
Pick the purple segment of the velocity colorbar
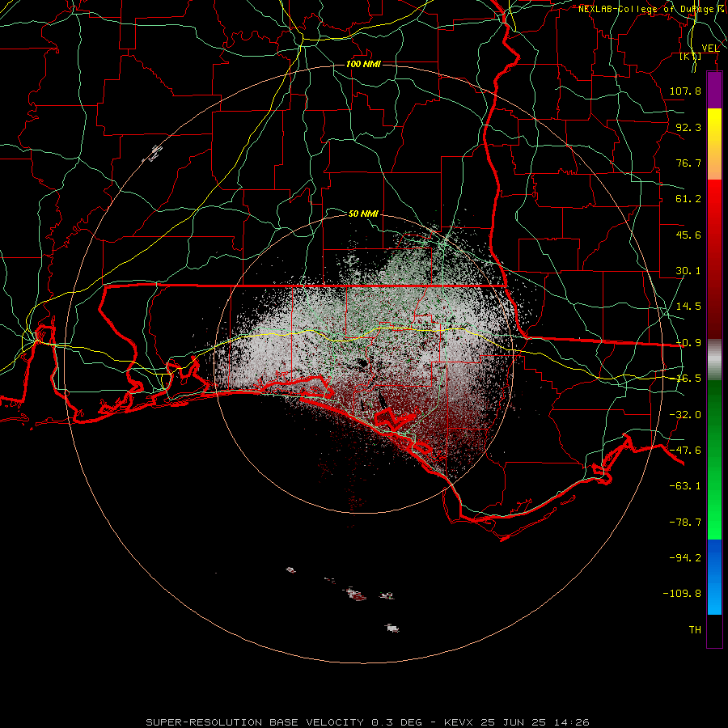click(x=714, y=91)
